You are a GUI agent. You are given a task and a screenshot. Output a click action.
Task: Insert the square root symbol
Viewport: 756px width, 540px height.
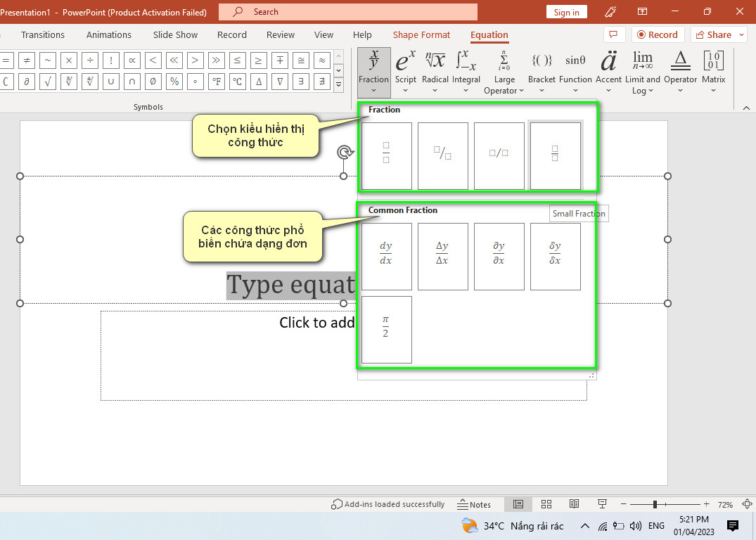[x=48, y=82]
